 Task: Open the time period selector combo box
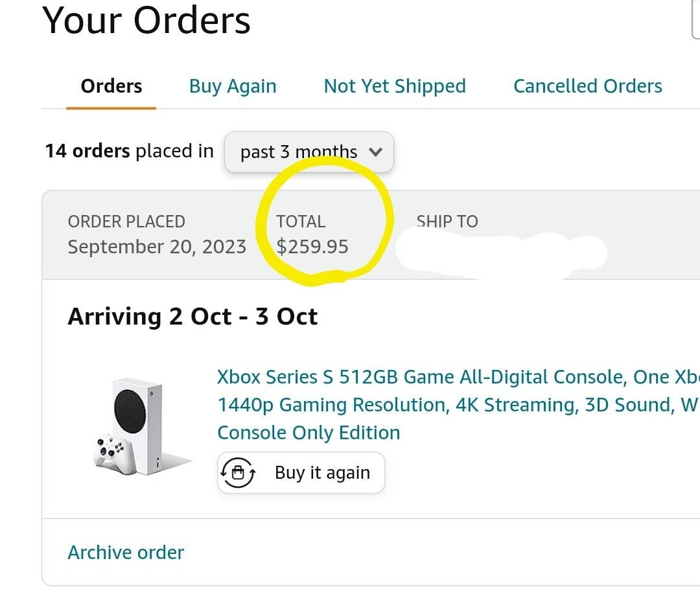309,152
